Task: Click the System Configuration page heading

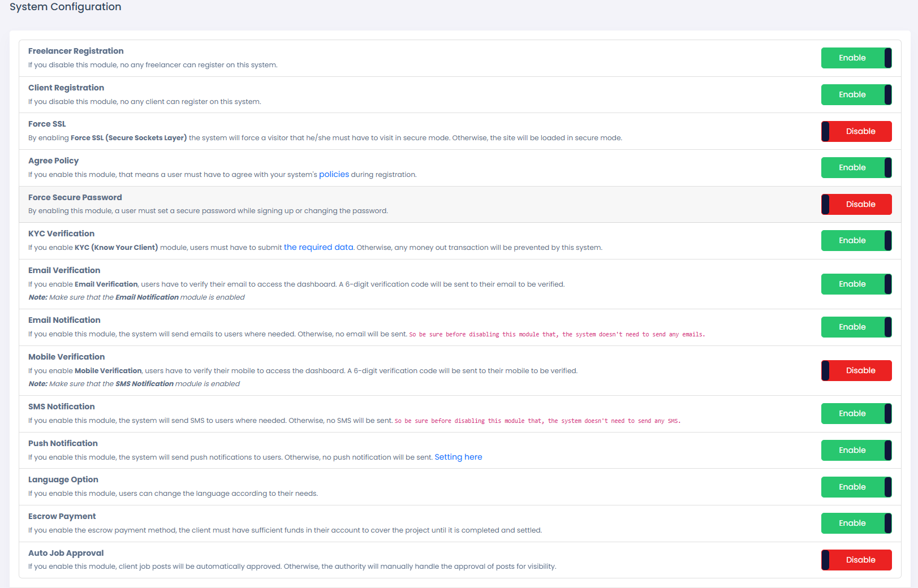Action: (x=66, y=7)
